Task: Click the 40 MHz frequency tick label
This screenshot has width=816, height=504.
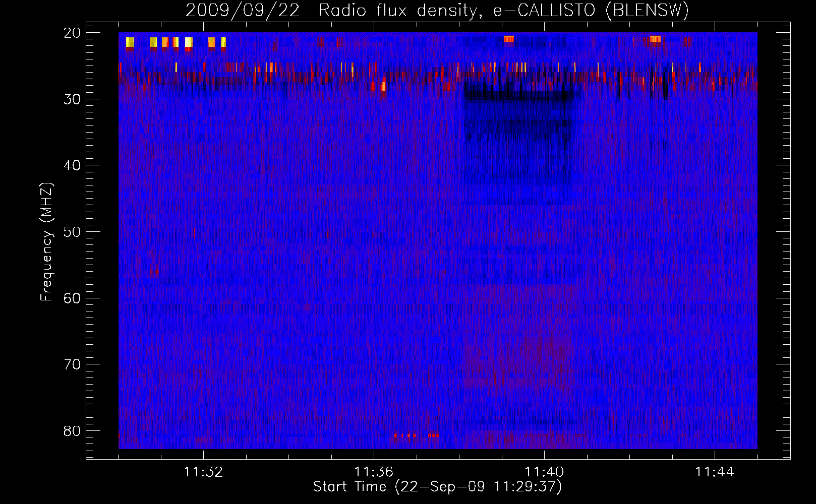Action: (72, 166)
